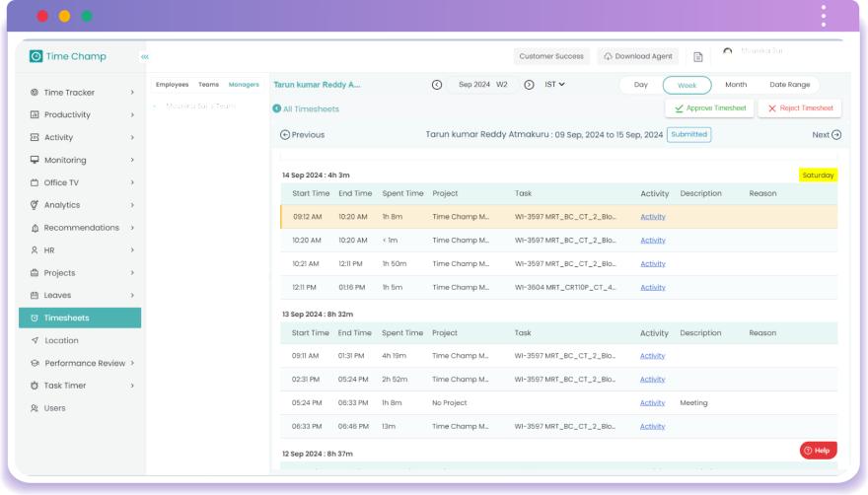The image size is (868, 495).
Task: Click the Activity sidebar icon
Action: pos(35,137)
